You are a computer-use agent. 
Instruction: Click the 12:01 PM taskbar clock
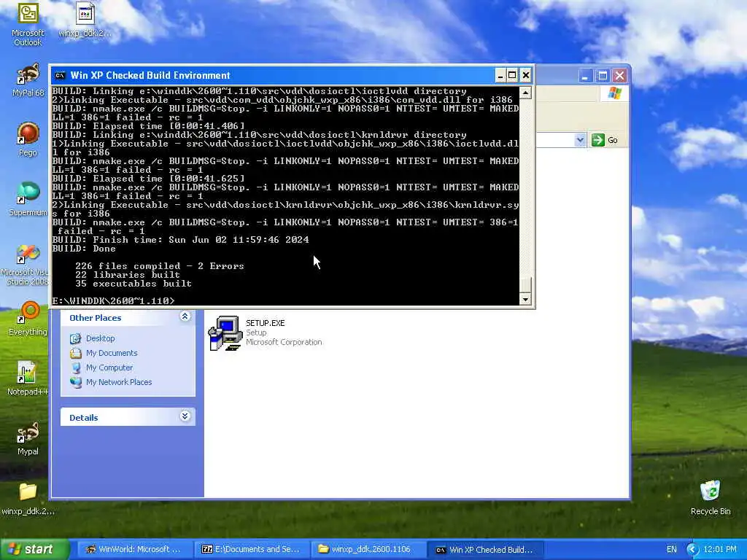pyautogui.click(x=720, y=550)
